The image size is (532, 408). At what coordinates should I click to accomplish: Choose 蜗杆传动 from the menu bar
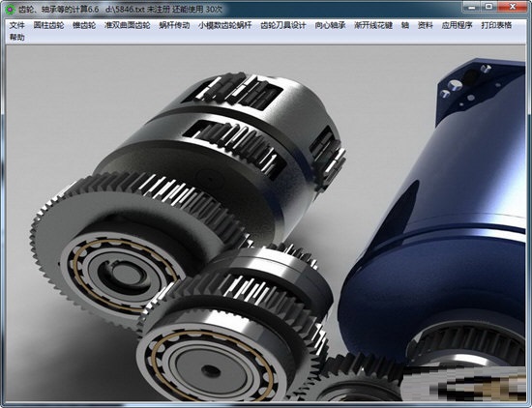(174, 25)
